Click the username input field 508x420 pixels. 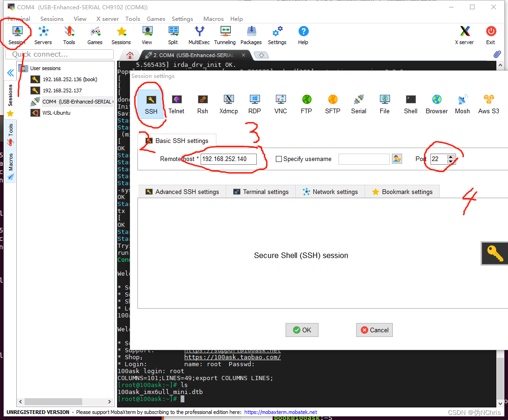(364, 159)
